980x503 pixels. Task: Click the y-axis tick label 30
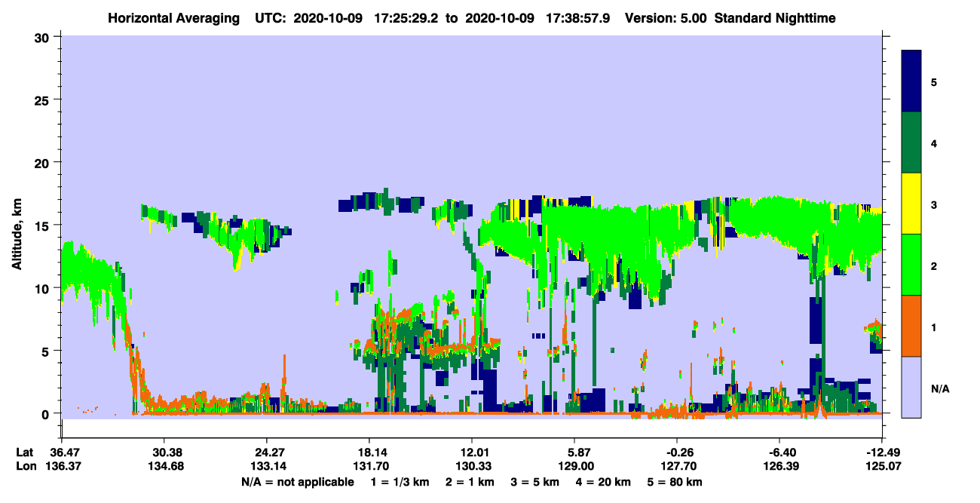[x=44, y=36]
